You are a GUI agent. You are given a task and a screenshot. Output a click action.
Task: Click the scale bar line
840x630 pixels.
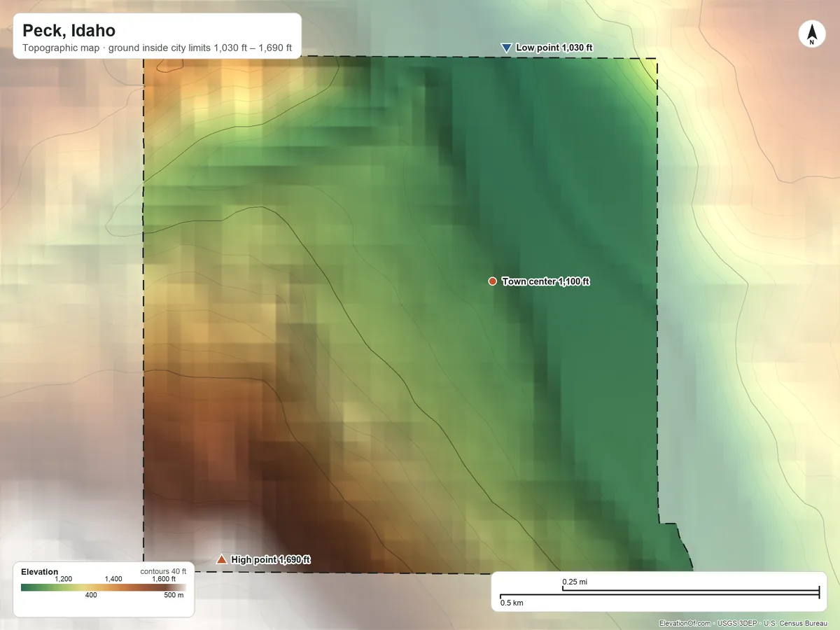tap(659, 593)
